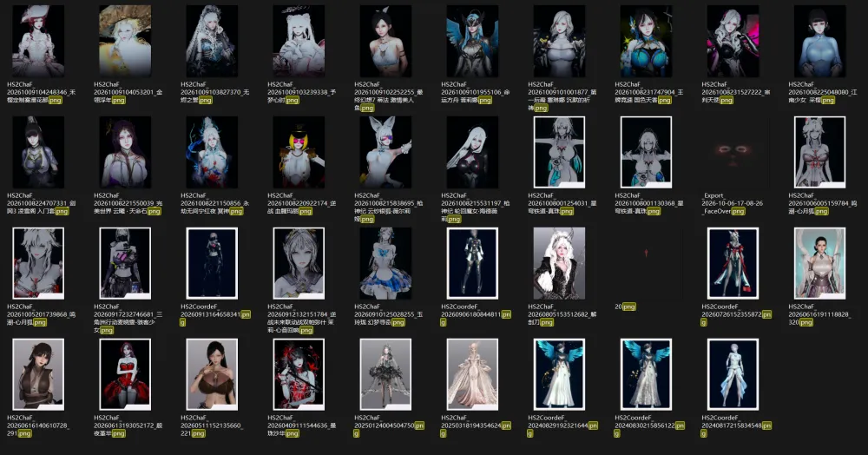Select the HS2CoordeF_20240829192321644 blue-winged outfit card
The width and height of the screenshot is (868, 455).
pyautogui.click(x=559, y=375)
